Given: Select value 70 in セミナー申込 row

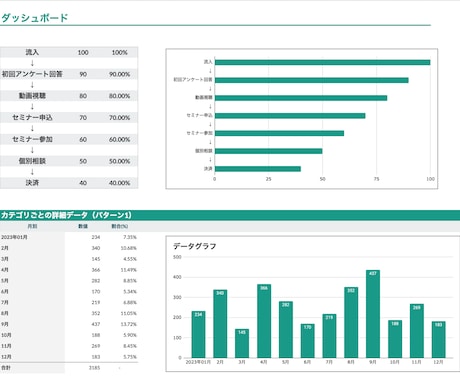Looking at the screenshot, I should 83,118.
